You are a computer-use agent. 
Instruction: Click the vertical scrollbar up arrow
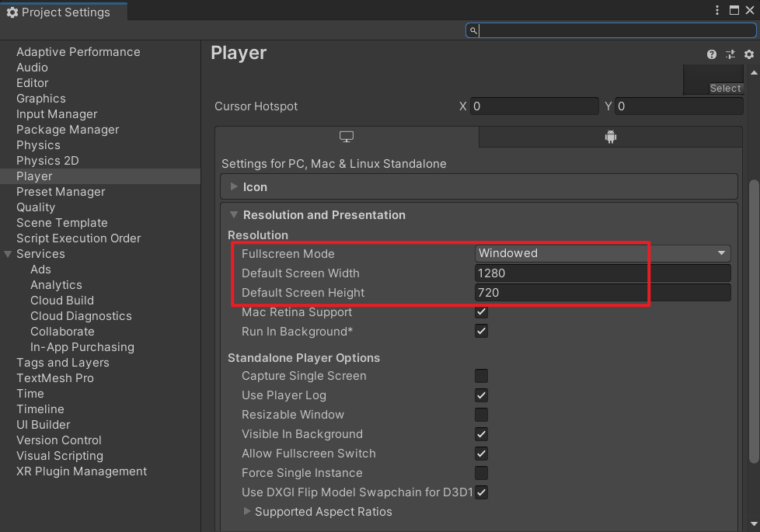(754, 73)
